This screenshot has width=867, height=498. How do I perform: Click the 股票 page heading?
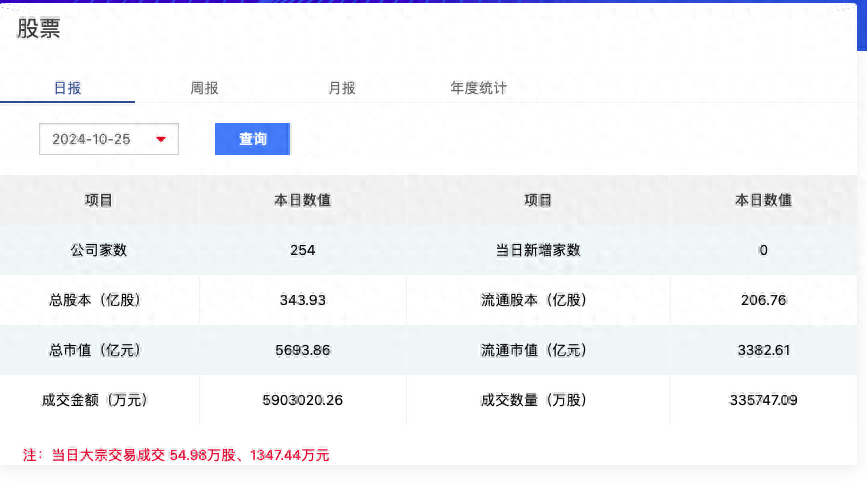tap(38, 29)
